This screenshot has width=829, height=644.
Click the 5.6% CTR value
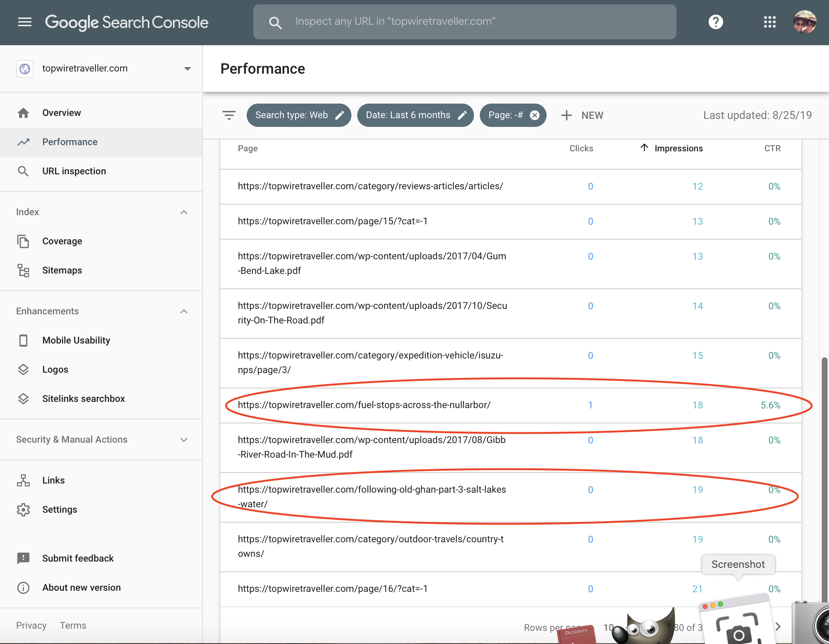click(x=771, y=405)
